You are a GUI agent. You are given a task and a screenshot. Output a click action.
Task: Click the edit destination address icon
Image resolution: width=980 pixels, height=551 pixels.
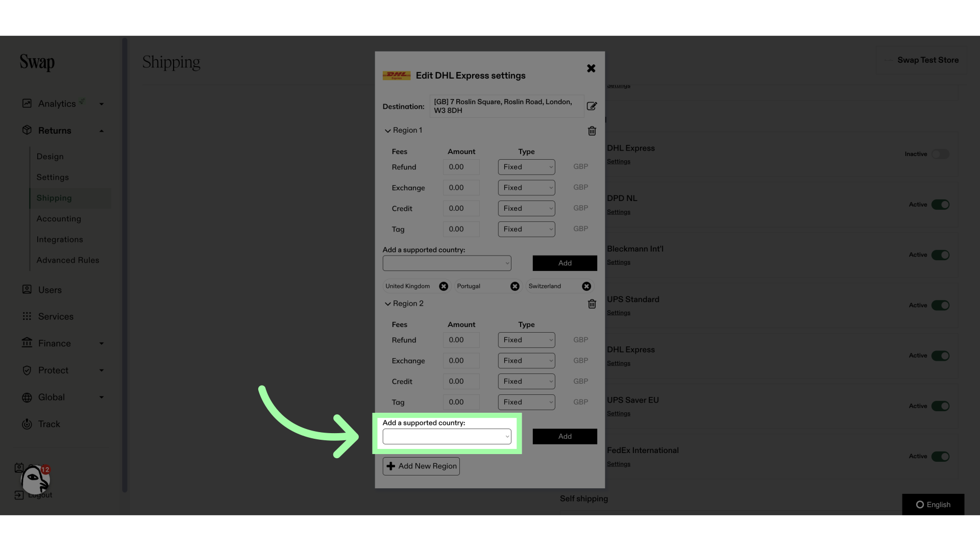coord(592,106)
